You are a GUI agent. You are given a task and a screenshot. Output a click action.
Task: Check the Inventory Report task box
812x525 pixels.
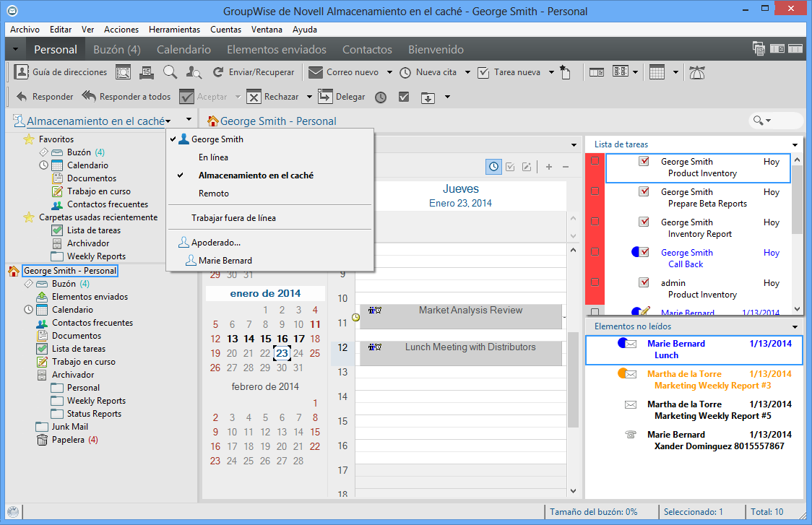coord(595,222)
